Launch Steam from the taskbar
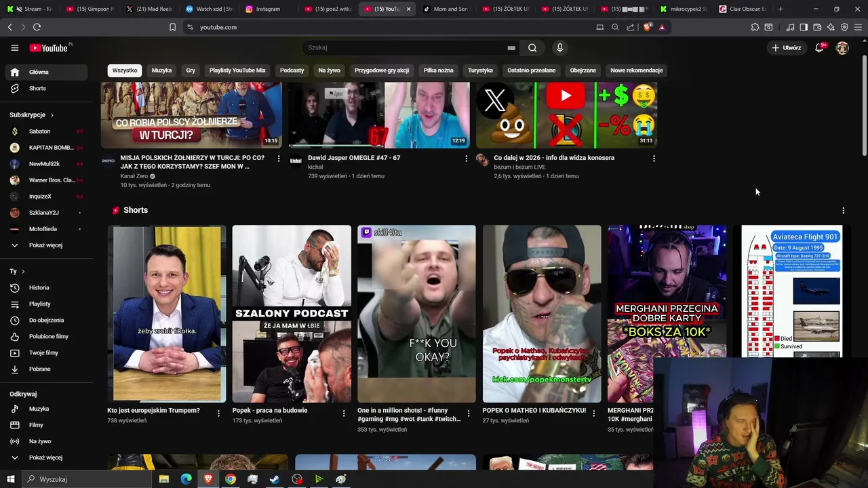Viewport: 868px width, 488px height. pyautogui.click(x=275, y=479)
